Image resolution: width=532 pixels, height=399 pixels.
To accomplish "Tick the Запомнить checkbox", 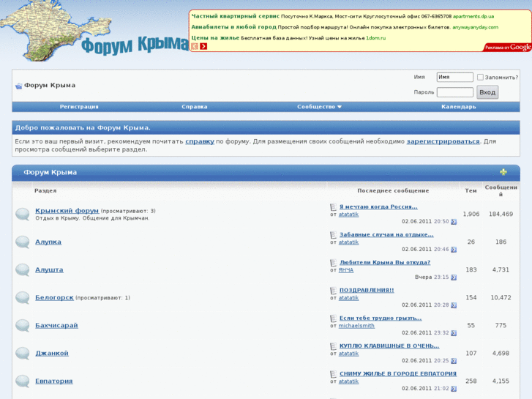I will click(480, 77).
